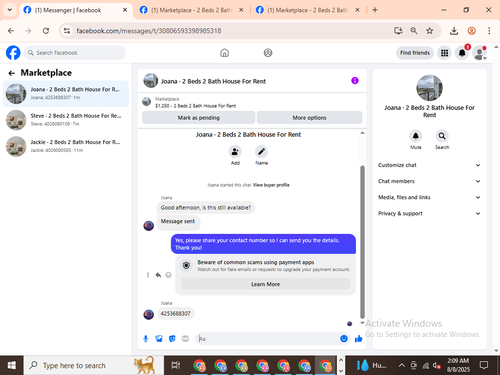Open Windows notification center icon
The image size is (500, 375).
484,365
